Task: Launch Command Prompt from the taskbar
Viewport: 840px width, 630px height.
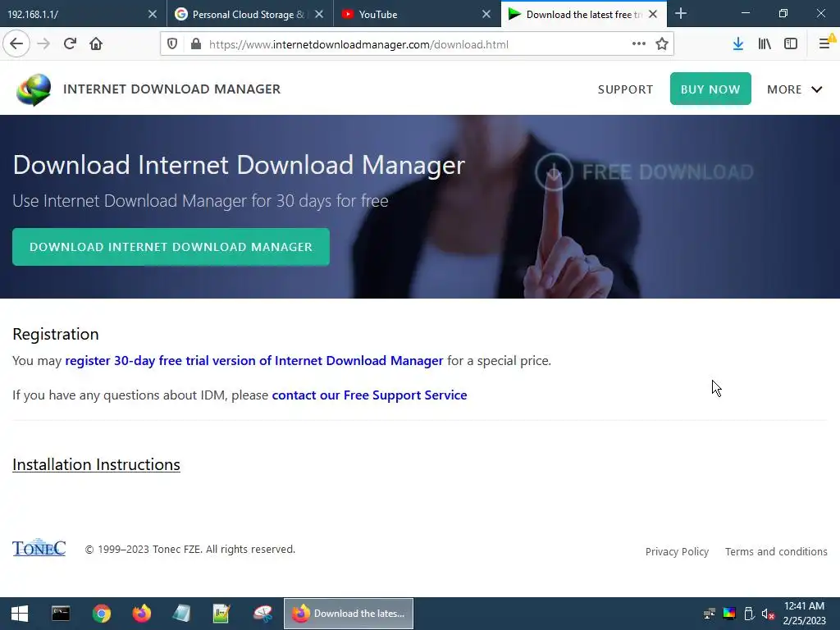Action: (x=61, y=614)
